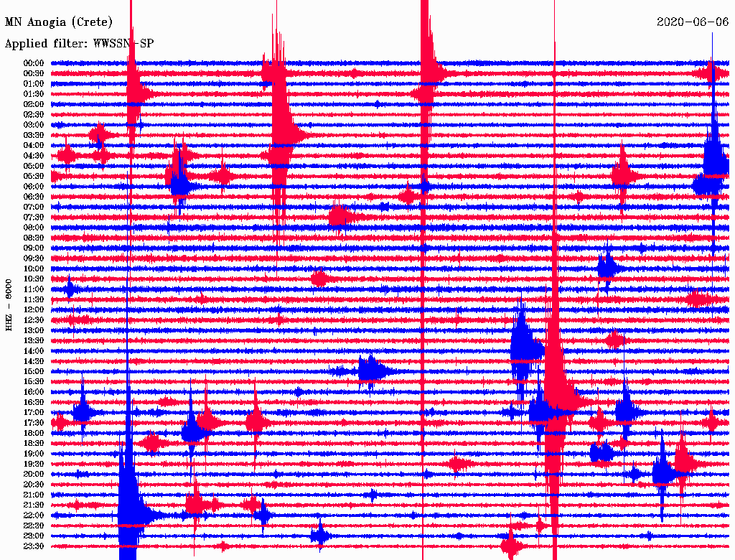Select the 12:00 time label
This screenshot has height=560, width=735.
34,310
